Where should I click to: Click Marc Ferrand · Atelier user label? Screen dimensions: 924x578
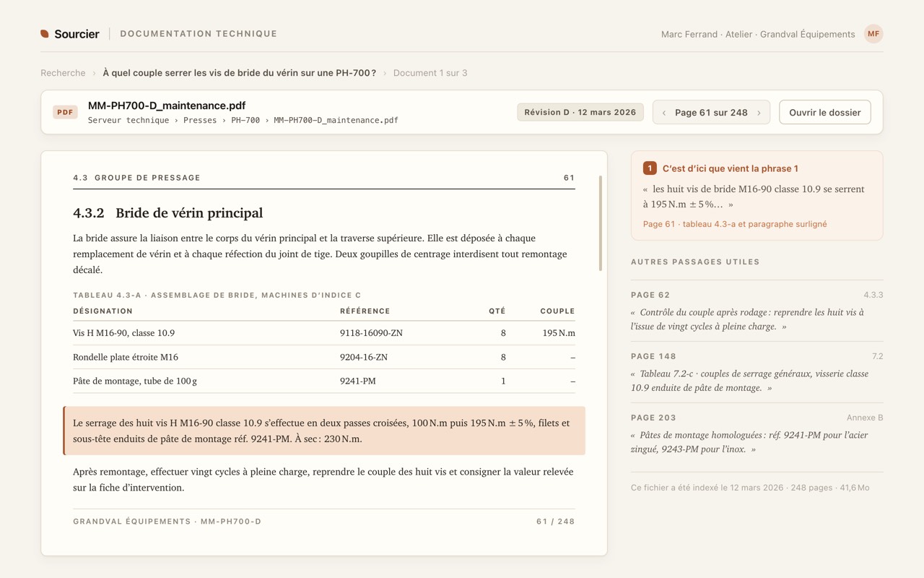[758, 34]
